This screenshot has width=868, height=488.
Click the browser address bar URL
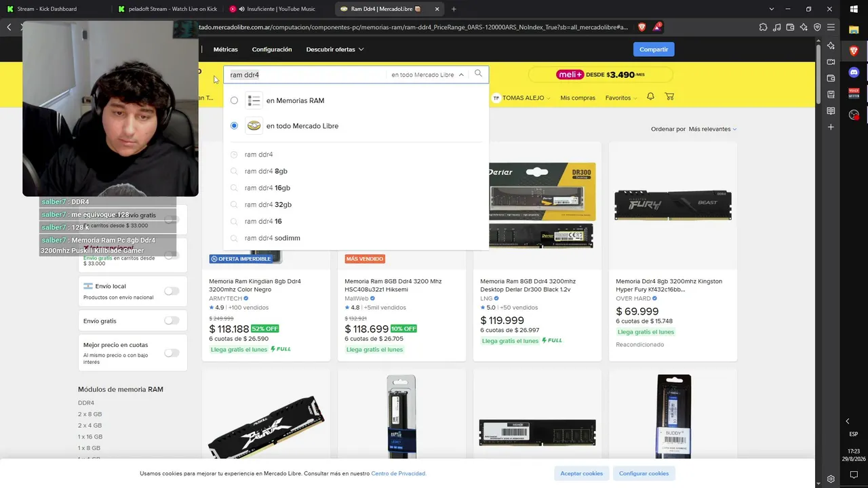414,27
